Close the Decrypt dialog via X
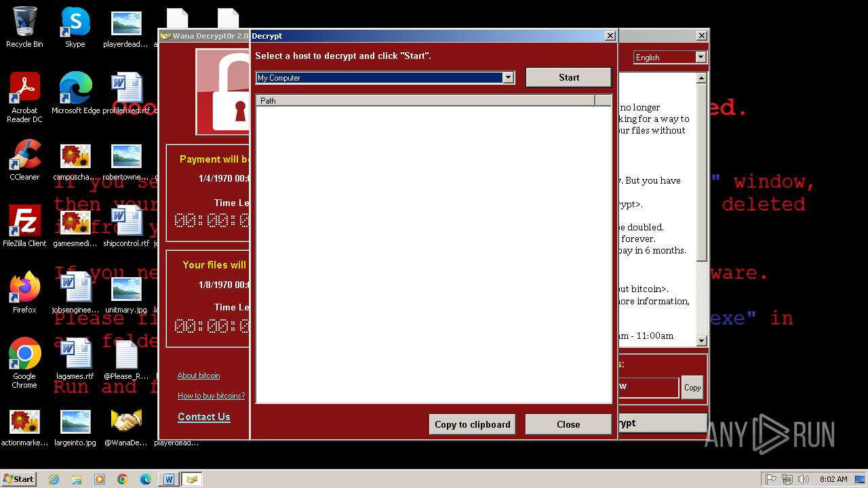Screen dimensions: 868x488 [x=610, y=36]
